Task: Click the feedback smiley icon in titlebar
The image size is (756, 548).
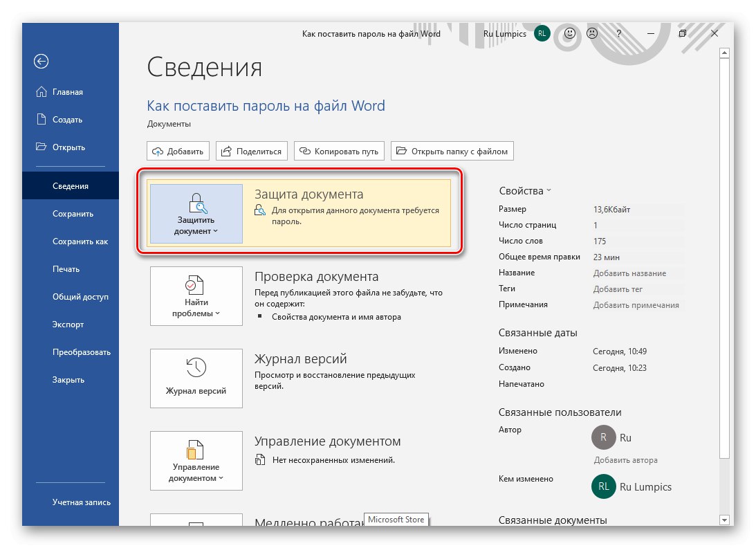Action: pos(569,33)
